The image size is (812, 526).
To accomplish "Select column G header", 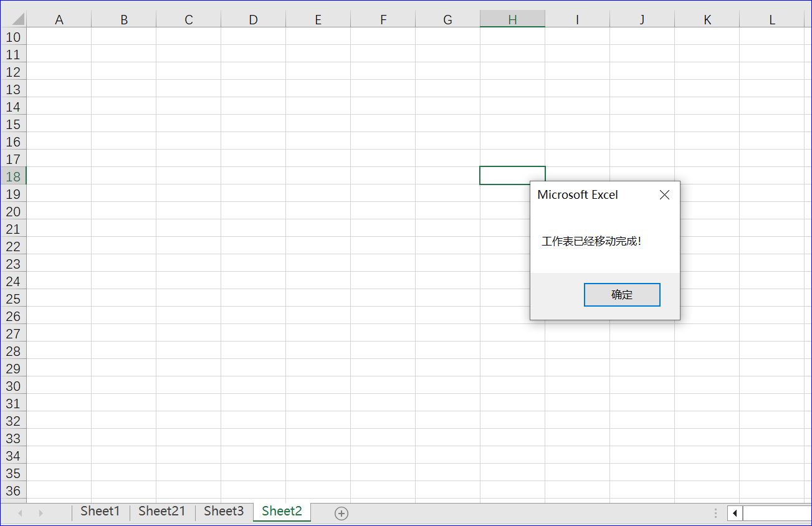I will coord(448,19).
